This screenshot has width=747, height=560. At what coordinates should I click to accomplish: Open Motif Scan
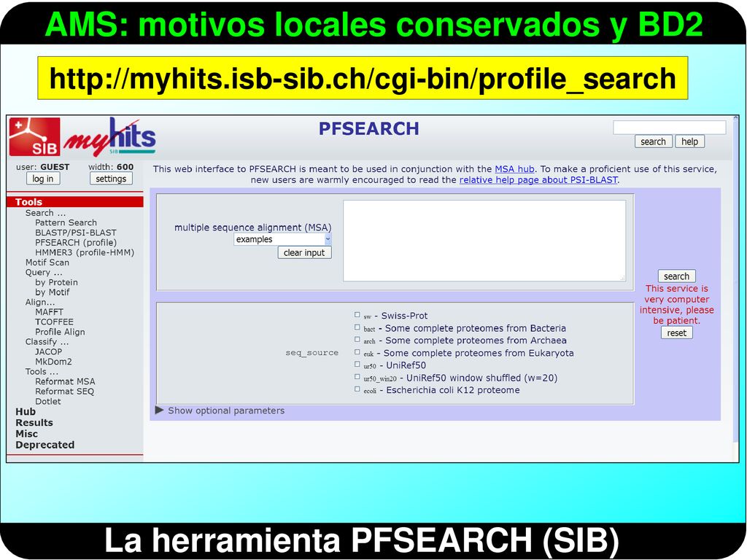[x=47, y=262]
